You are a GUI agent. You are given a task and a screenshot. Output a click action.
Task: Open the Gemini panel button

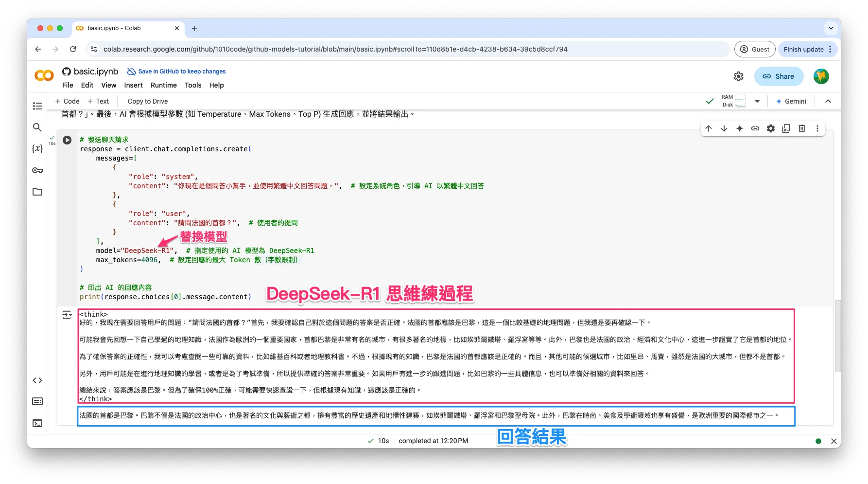pyautogui.click(x=791, y=101)
